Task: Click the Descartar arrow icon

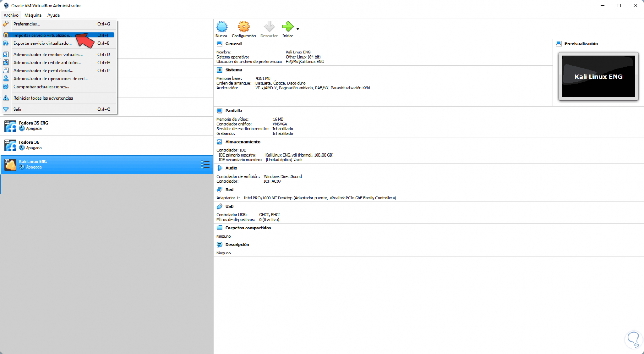Action: [x=269, y=27]
